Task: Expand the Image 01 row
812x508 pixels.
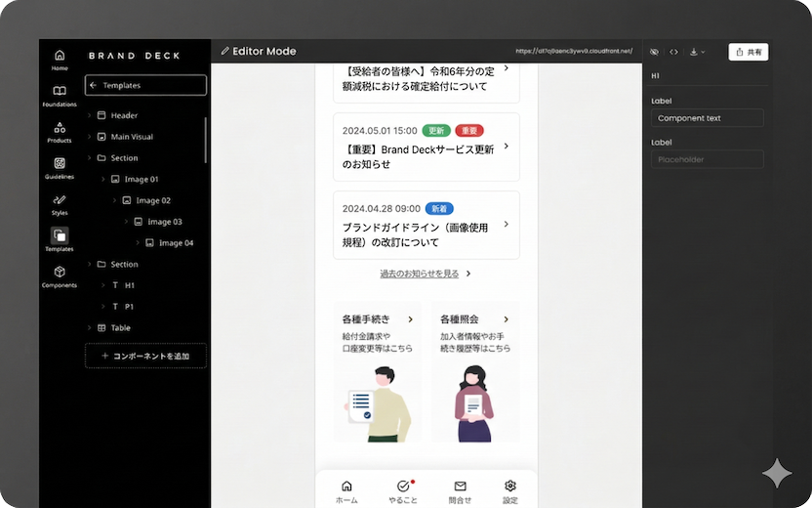Action: pyautogui.click(x=102, y=179)
